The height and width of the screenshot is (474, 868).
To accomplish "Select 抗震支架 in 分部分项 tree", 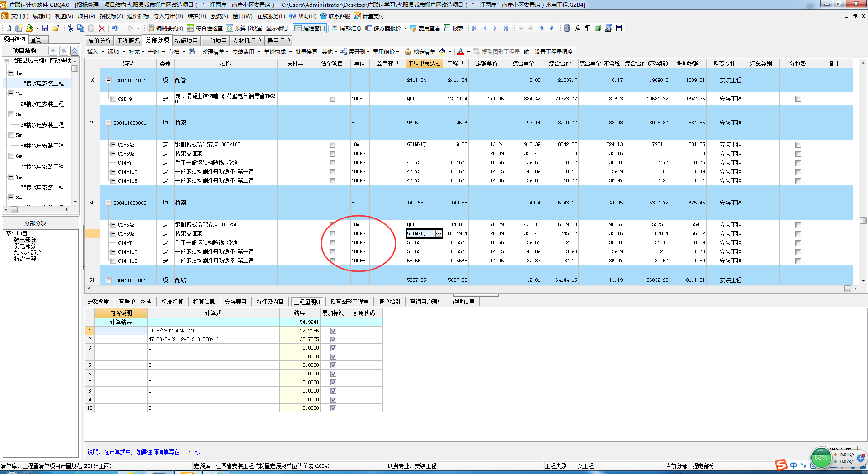I will (x=25, y=259).
